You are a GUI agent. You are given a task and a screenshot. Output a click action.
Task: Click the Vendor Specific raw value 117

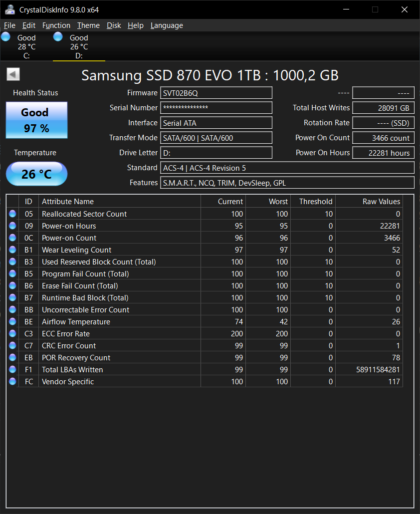tap(394, 381)
